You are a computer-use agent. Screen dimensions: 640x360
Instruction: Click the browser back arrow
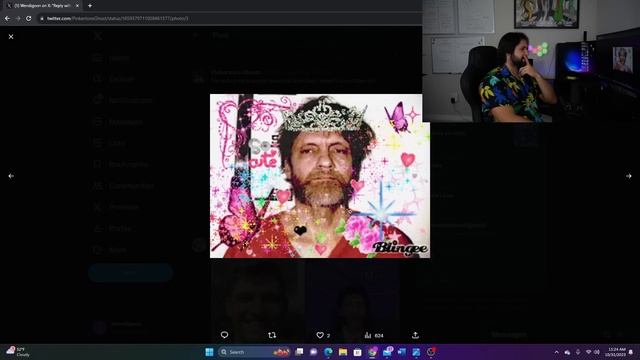pyautogui.click(x=7, y=18)
